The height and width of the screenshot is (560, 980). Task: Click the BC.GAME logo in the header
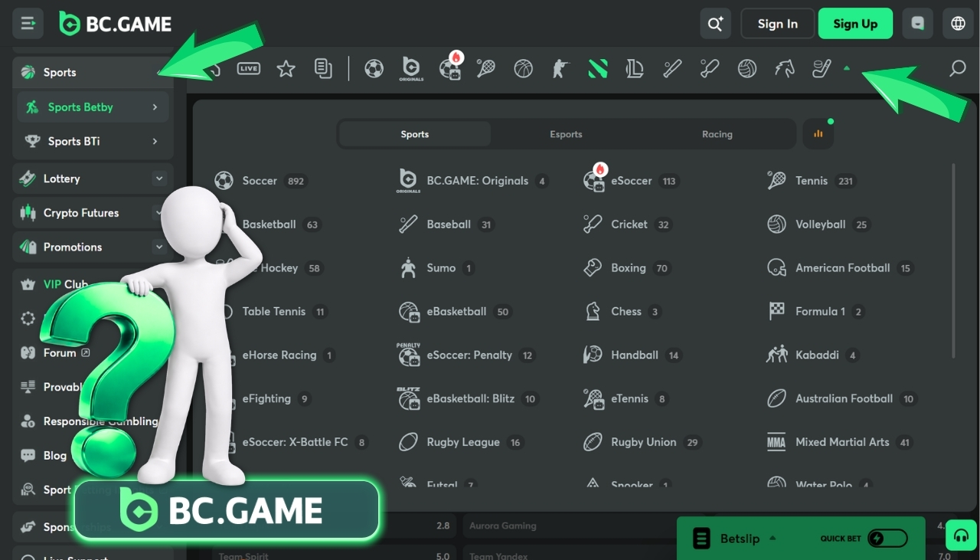pos(116,24)
